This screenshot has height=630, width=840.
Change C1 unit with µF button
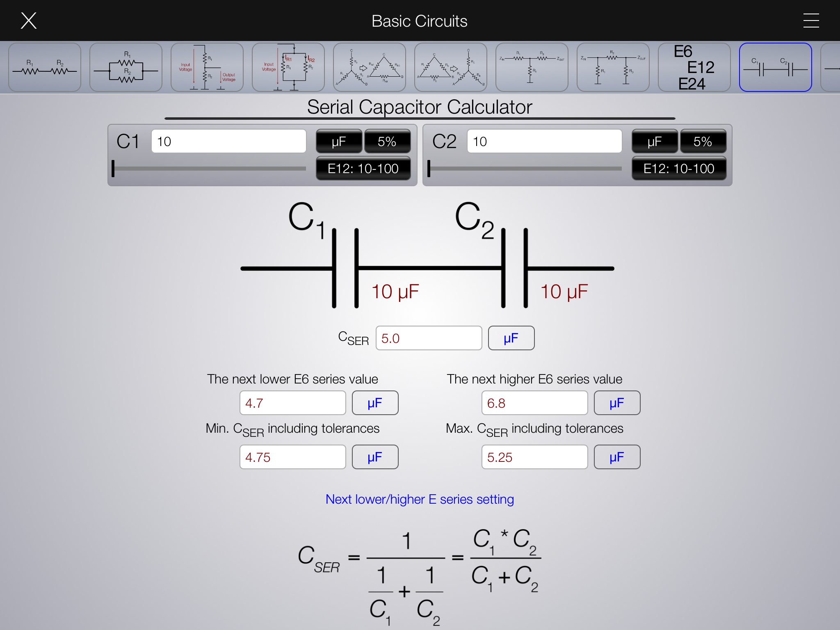(x=339, y=142)
